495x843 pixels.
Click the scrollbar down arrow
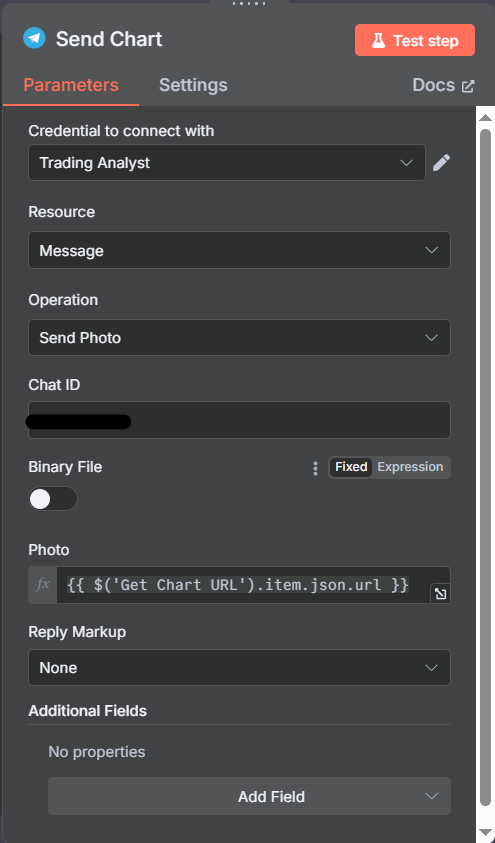(485, 833)
